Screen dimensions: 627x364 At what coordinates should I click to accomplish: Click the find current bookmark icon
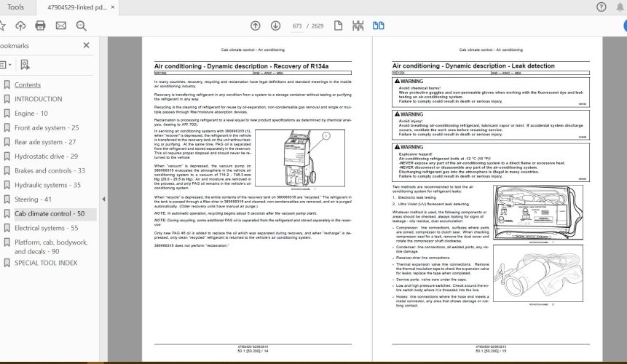point(25,65)
